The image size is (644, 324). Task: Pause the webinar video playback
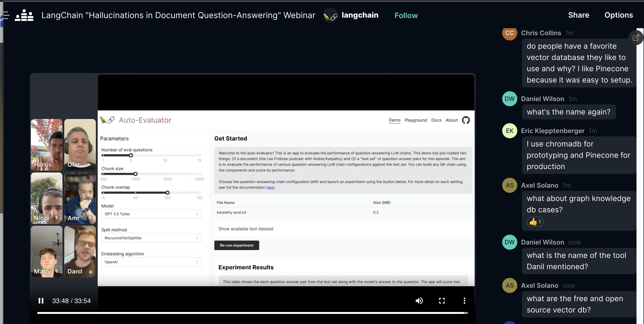(x=41, y=300)
